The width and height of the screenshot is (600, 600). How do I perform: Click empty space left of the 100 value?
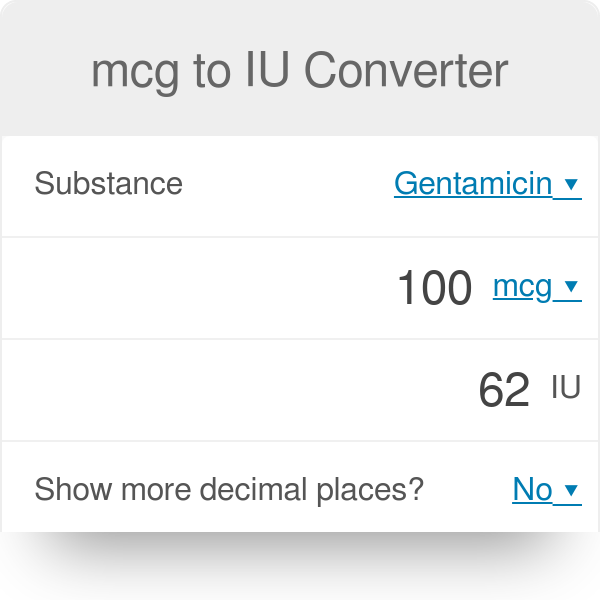pyautogui.click(x=200, y=289)
